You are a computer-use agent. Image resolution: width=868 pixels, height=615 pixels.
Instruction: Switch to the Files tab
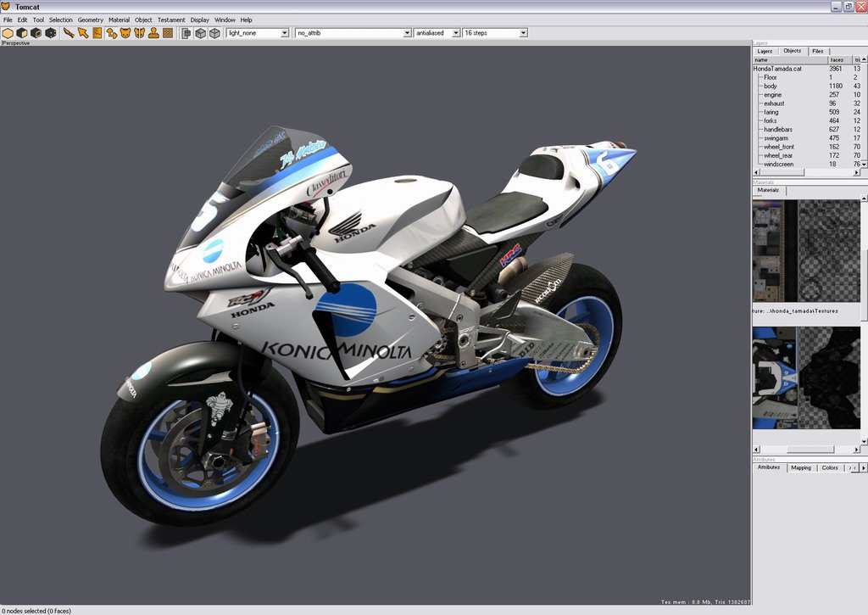click(818, 51)
